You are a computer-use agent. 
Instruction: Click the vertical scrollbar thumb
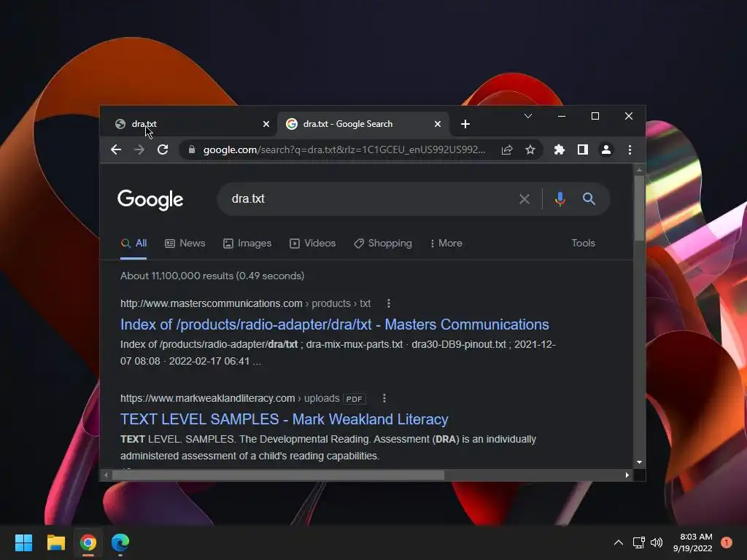[639, 208]
